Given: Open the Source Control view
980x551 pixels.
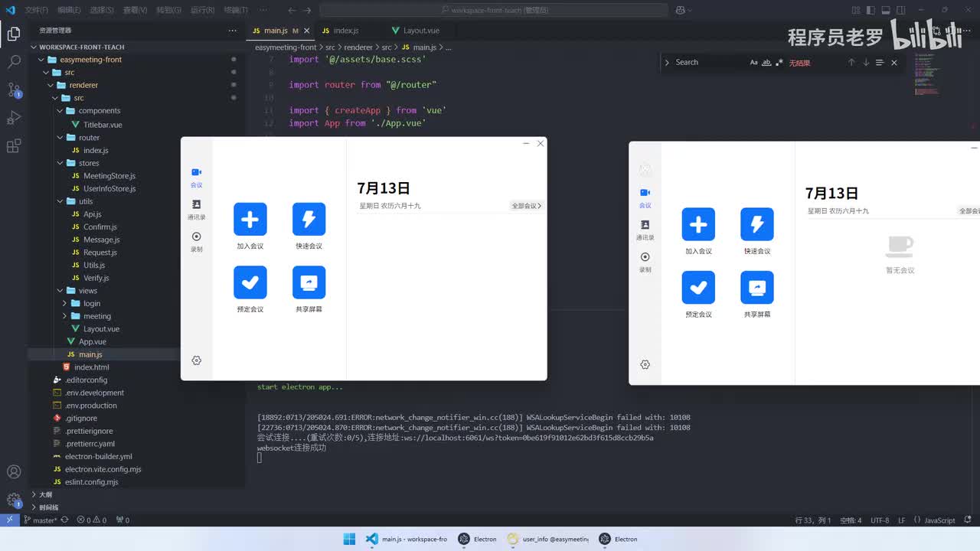Looking at the screenshot, I should click(14, 90).
